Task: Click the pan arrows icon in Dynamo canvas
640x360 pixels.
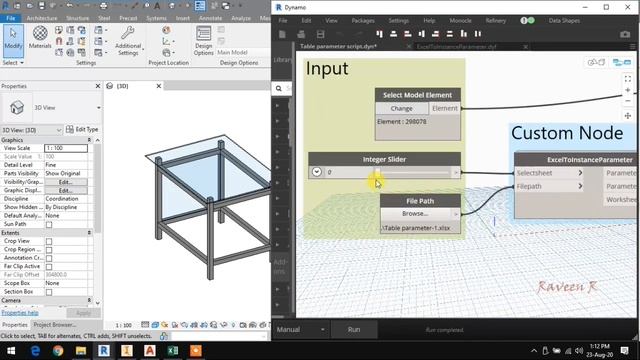Action: [x=628, y=116]
